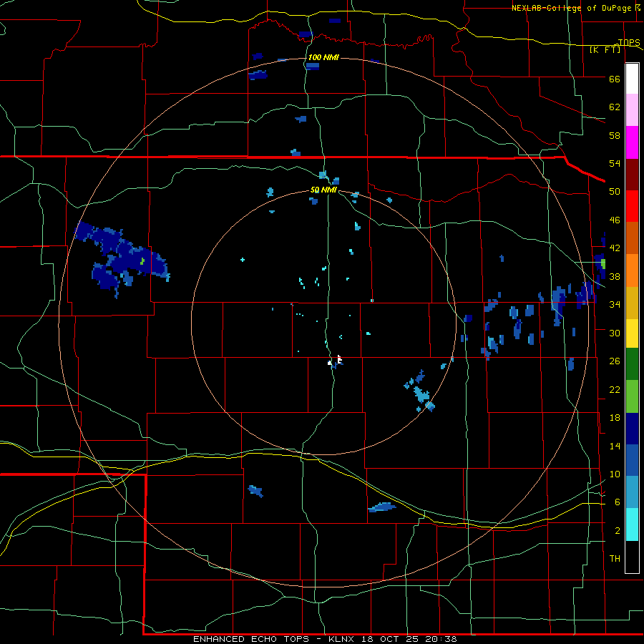The height and width of the screenshot is (644, 644).
Task: Click the '30' legend value
Action: coord(615,333)
